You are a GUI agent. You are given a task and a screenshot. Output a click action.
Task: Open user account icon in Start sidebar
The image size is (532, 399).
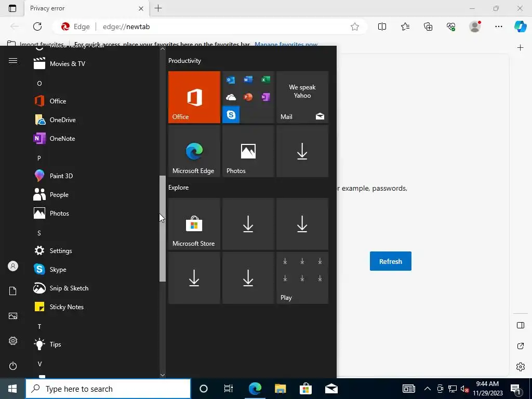click(13, 266)
